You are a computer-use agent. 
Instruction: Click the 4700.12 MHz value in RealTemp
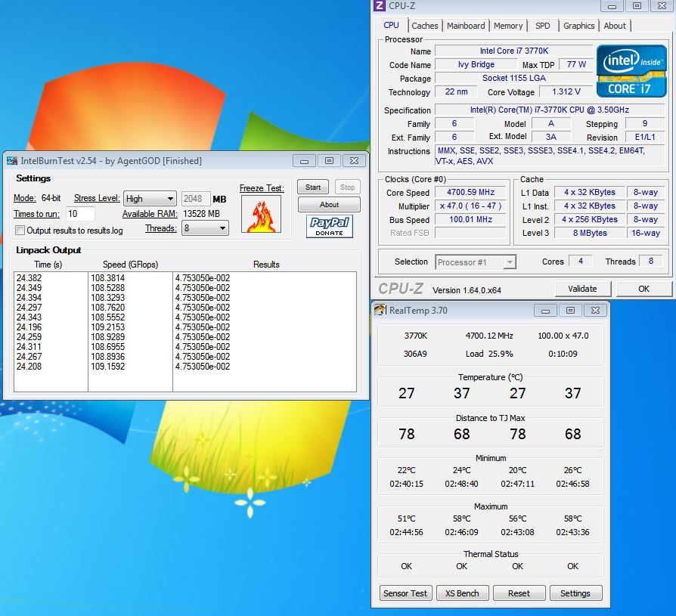pyautogui.click(x=489, y=336)
